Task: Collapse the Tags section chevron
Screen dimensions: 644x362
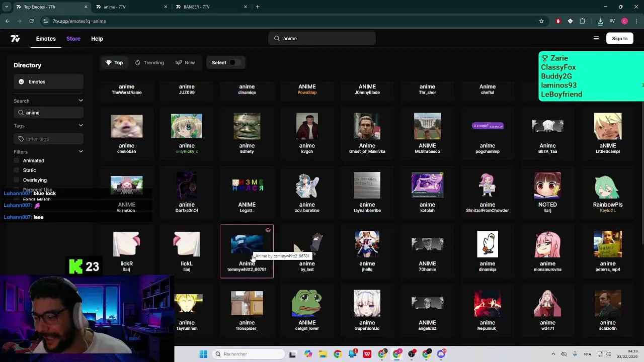Action: point(80,125)
